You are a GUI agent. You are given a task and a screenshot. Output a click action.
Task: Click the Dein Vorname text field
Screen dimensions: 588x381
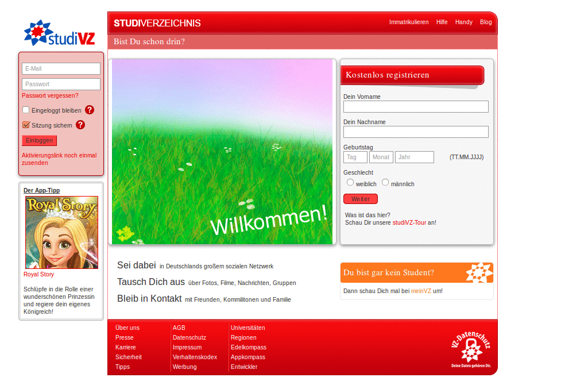[416, 107]
